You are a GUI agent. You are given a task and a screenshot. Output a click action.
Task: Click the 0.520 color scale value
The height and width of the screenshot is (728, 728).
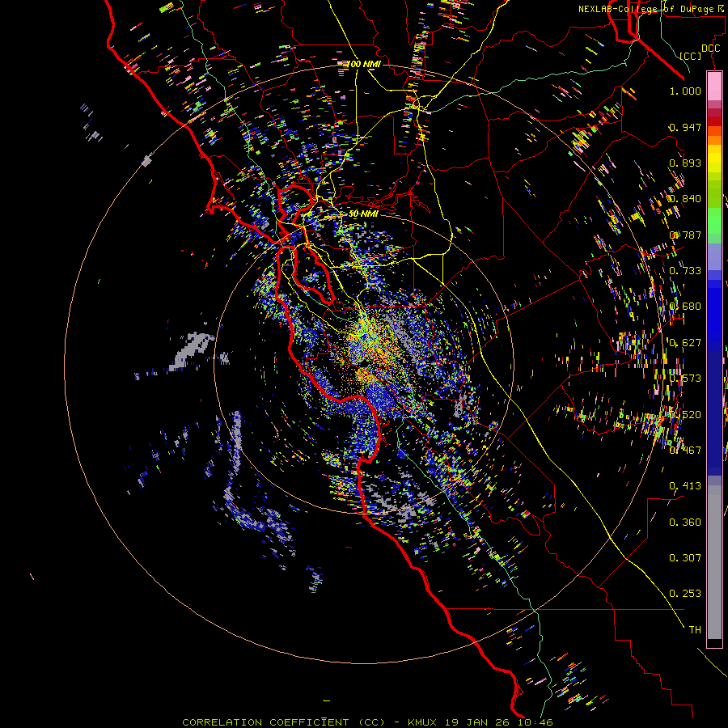tap(685, 415)
